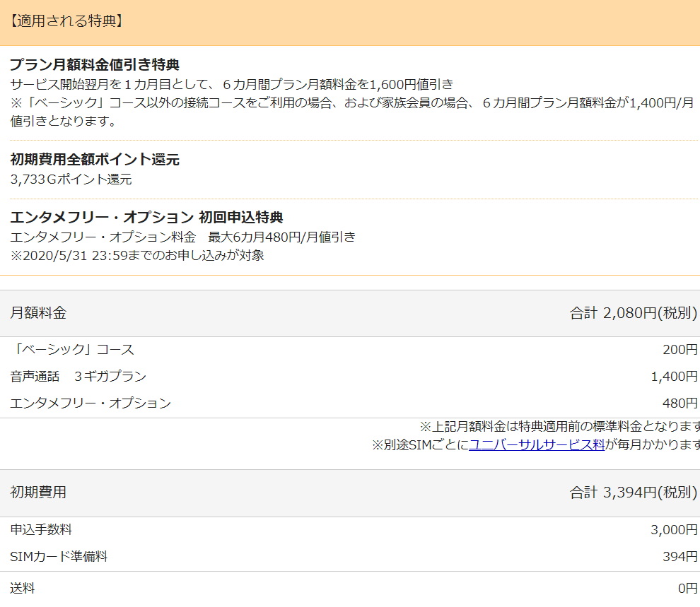The width and height of the screenshot is (700, 607).
Task: Select the 音声通話 3ギガプラン row
Action: pyautogui.click(x=350, y=377)
